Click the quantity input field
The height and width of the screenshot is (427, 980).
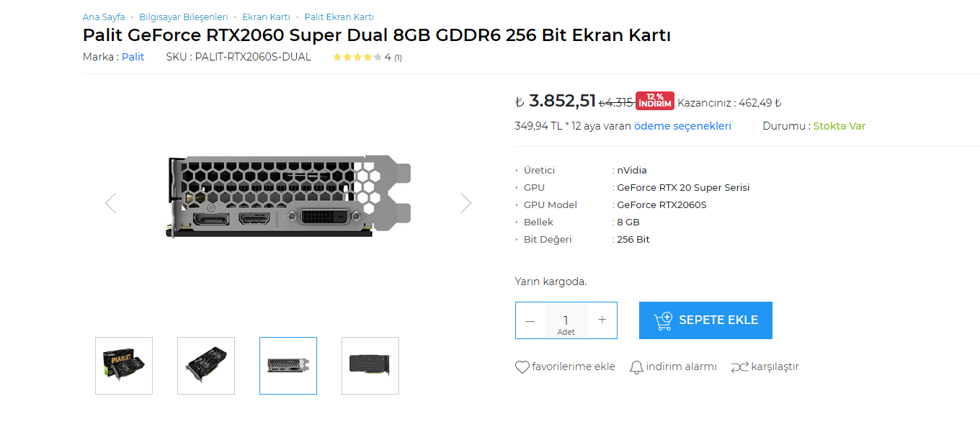click(x=566, y=320)
